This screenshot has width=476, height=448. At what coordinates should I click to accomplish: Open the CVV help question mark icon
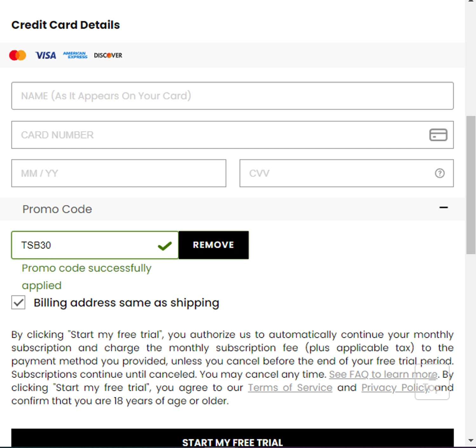click(x=440, y=173)
